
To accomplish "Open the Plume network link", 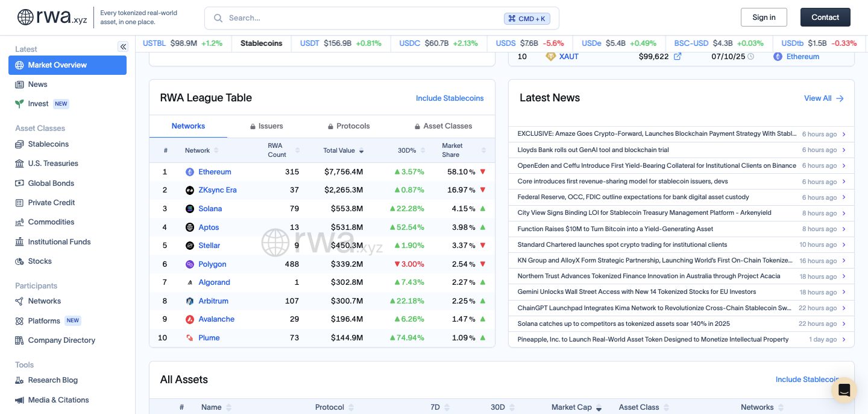I will pos(209,338).
